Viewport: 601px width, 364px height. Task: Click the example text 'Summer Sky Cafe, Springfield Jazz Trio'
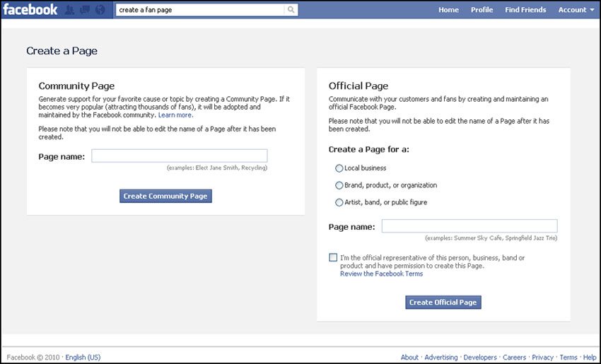pyautogui.click(x=504, y=238)
